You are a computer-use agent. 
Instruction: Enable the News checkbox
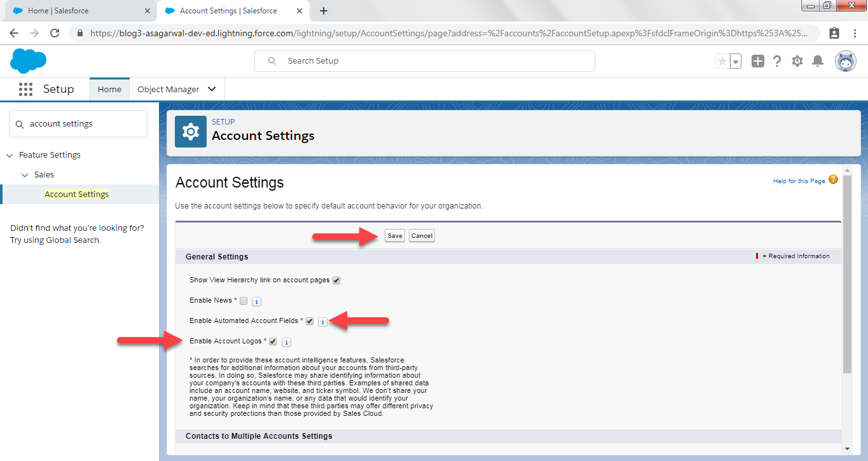[244, 301]
